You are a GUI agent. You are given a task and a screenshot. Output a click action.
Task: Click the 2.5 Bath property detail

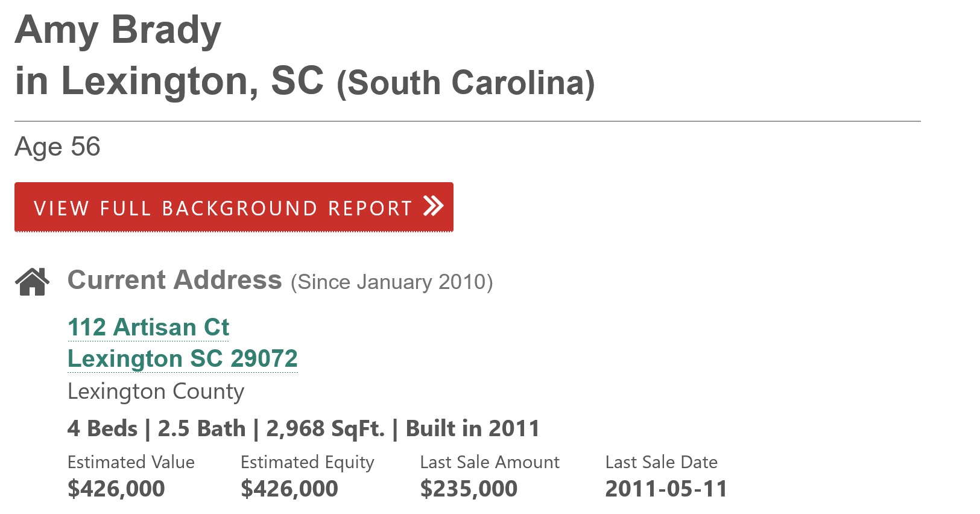(x=201, y=429)
